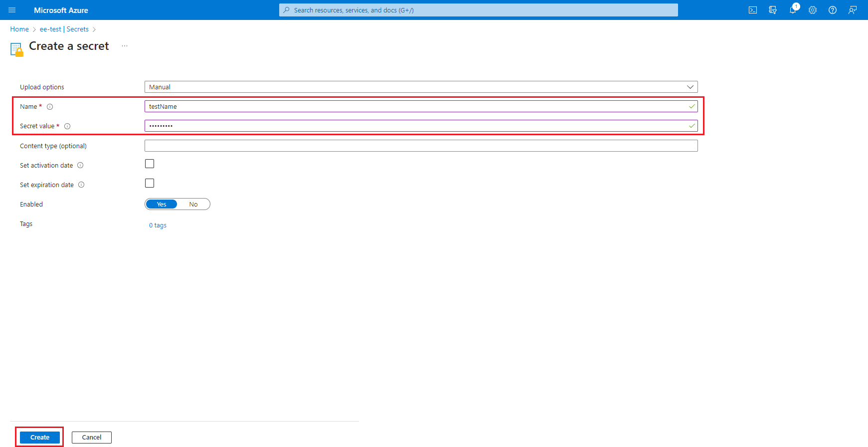
Task: Click the Content type (optional) field
Action: (421, 146)
